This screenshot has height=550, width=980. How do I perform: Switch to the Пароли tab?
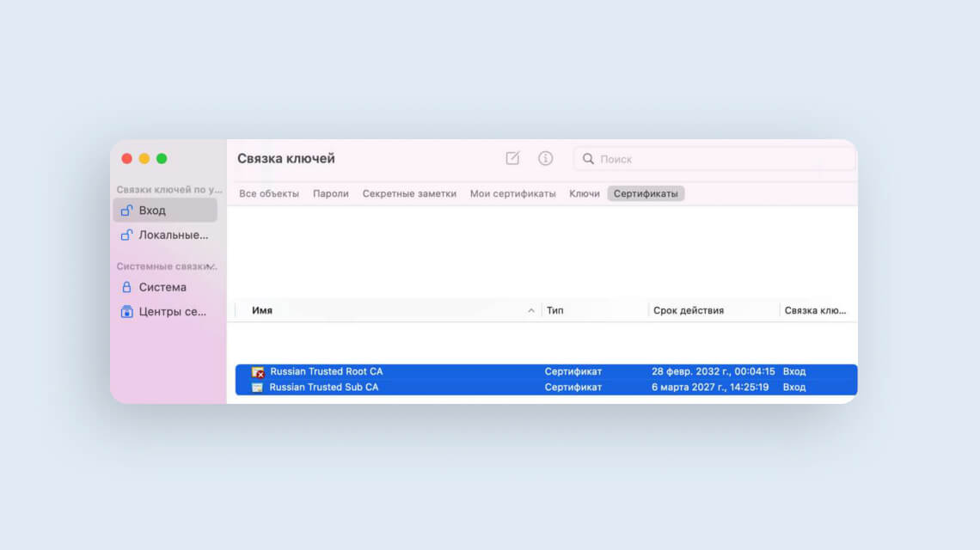[331, 193]
